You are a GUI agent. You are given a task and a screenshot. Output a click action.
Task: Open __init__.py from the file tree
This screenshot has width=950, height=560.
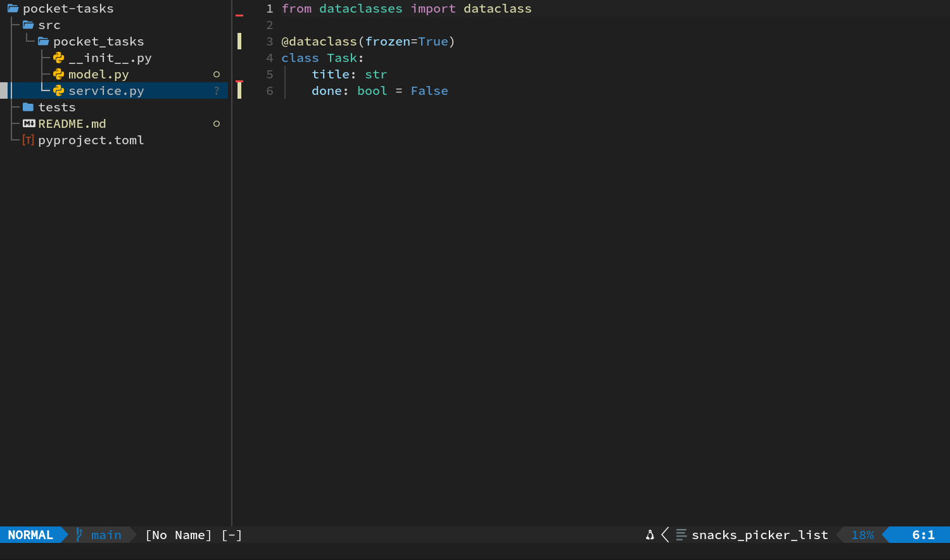click(x=110, y=58)
